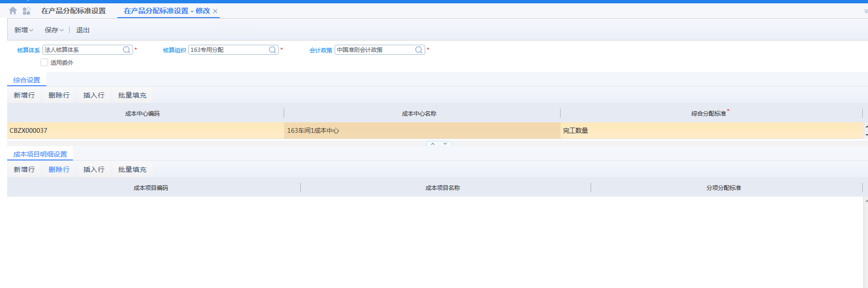Toggle the 适用委外 checkbox
Screen dimensions: 868x288
(44, 62)
